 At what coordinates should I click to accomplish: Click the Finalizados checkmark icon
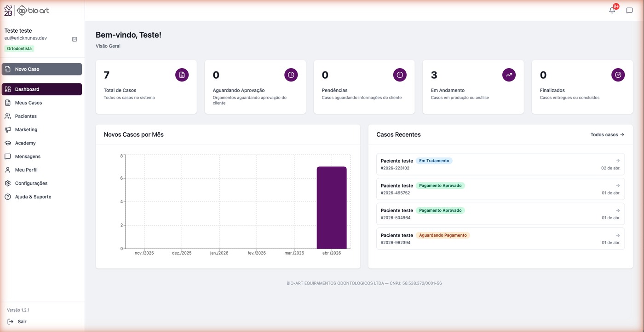[x=618, y=75]
